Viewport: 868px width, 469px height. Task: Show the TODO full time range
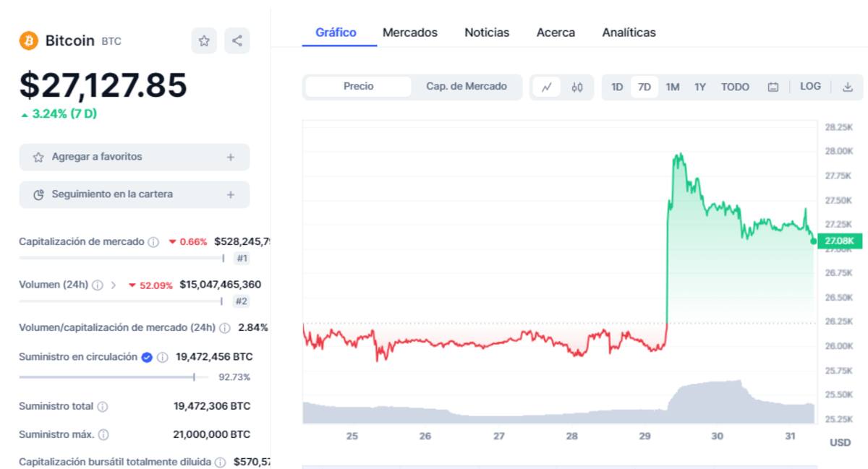(735, 87)
